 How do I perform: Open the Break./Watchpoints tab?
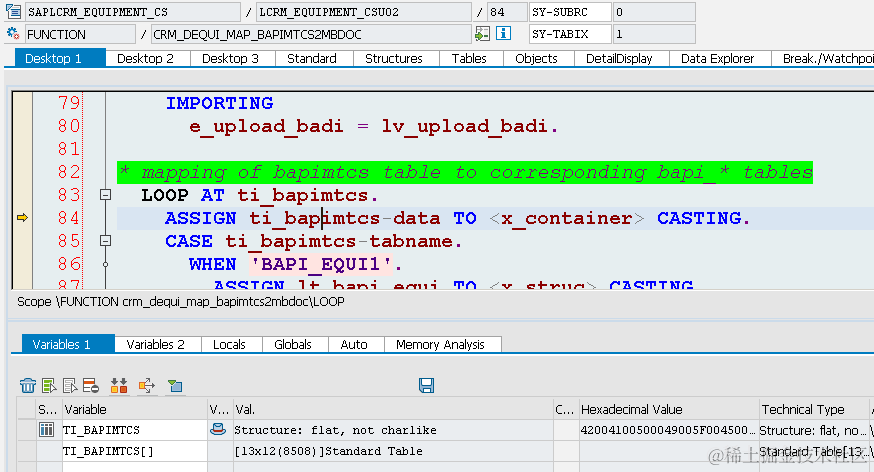pyautogui.click(x=823, y=59)
